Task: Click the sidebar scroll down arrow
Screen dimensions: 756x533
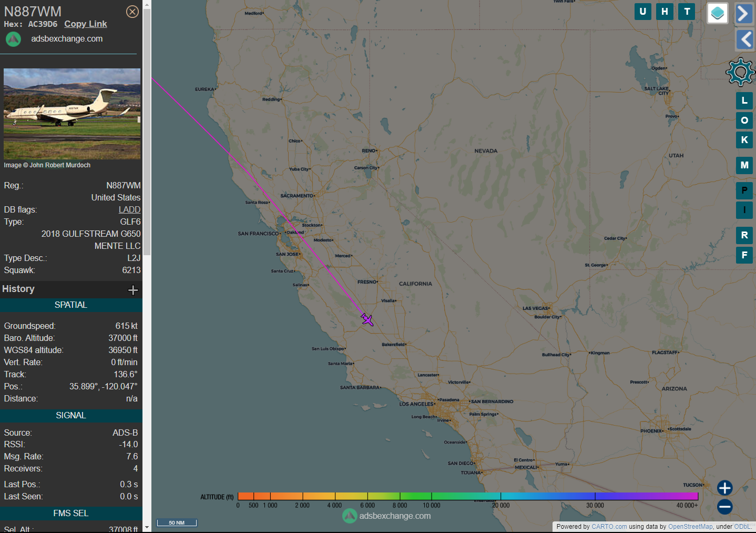Action: [x=147, y=527]
